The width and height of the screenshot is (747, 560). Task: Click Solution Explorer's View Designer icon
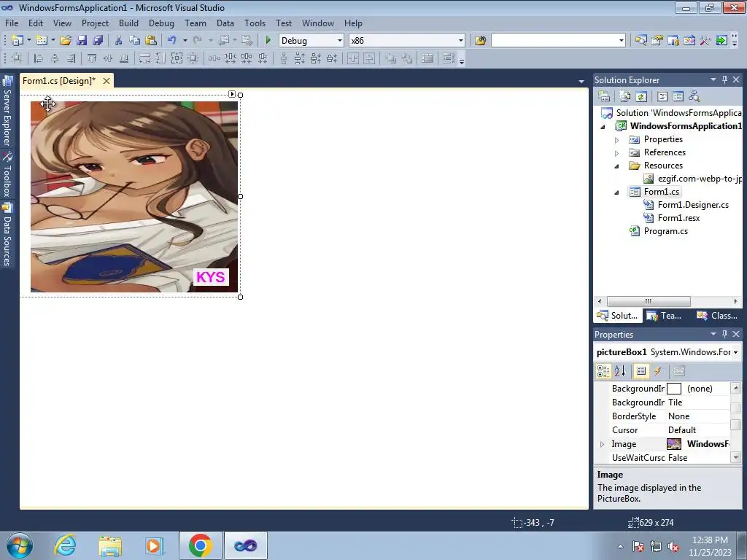click(678, 97)
